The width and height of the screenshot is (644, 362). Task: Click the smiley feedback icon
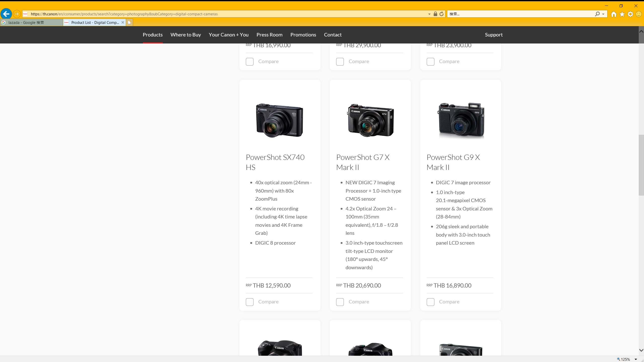(639, 14)
